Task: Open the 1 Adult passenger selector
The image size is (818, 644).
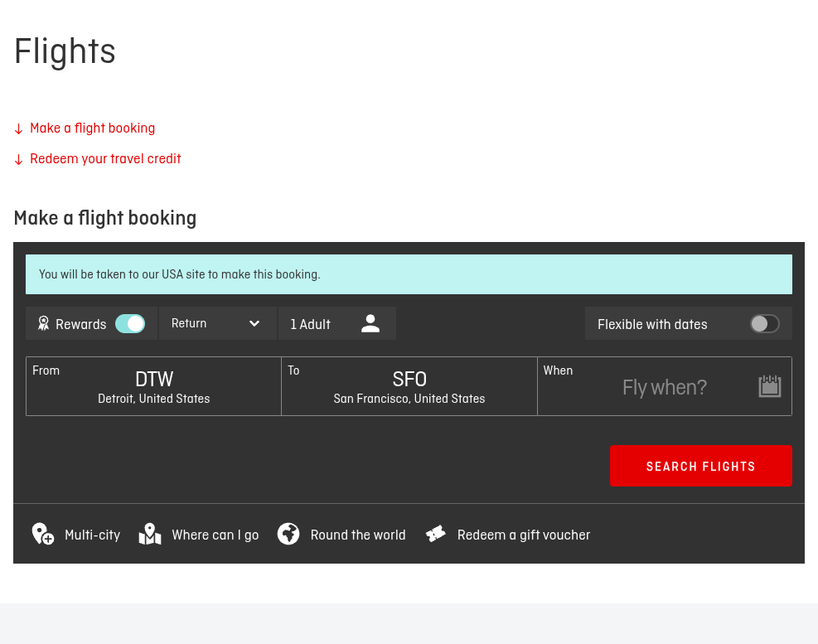Action: pyautogui.click(x=337, y=323)
